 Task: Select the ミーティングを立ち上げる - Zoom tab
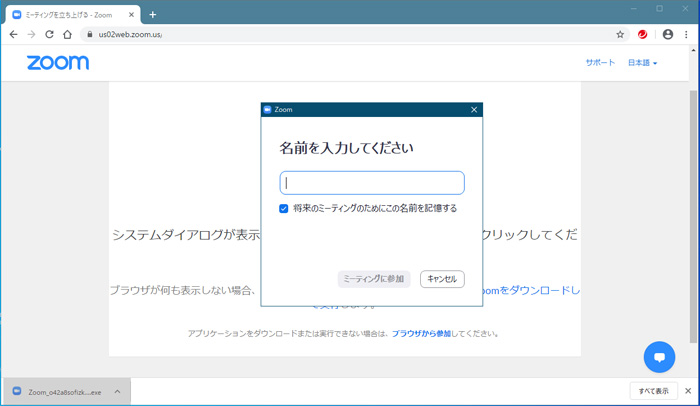73,15
